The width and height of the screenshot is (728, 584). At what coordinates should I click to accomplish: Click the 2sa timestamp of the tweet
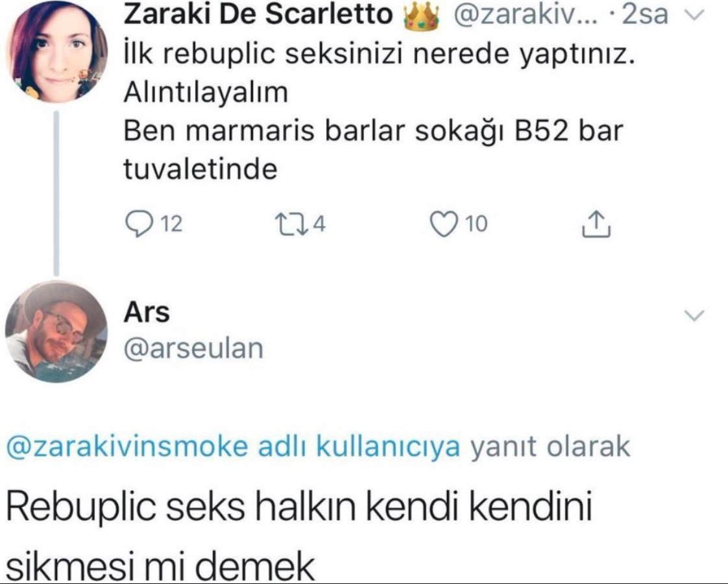pyautogui.click(x=645, y=15)
